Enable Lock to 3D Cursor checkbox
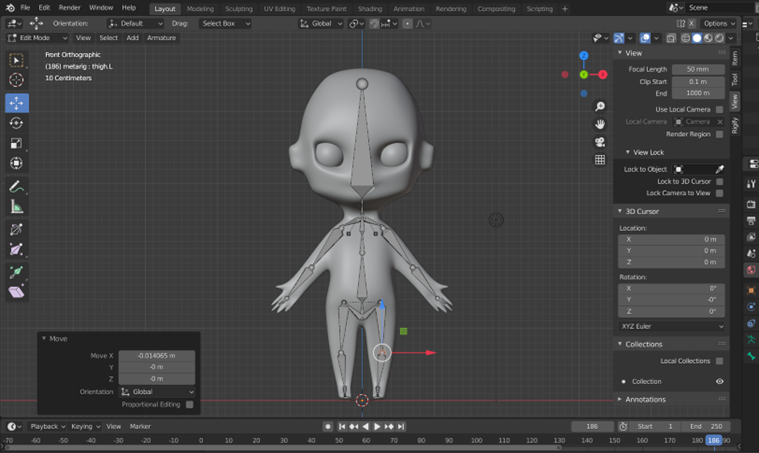This screenshot has width=759, height=453. coord(719,181)
